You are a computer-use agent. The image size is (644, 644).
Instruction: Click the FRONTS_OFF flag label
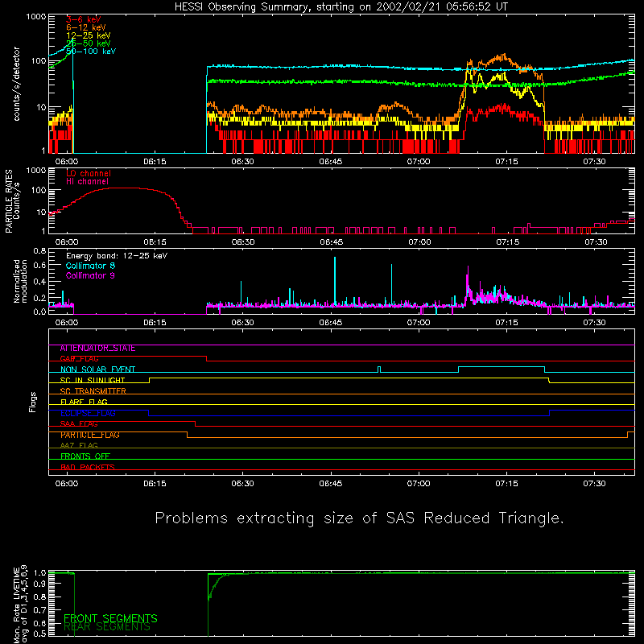[85, 456]
